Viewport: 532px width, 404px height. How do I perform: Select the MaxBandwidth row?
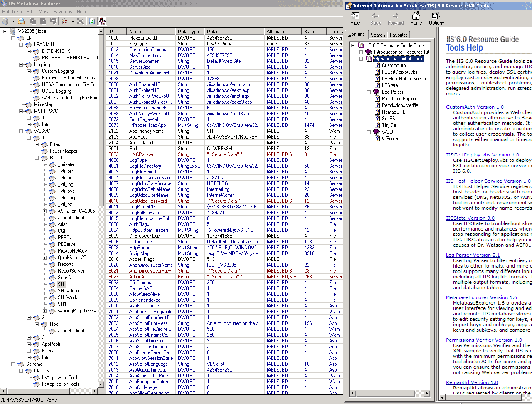coord(224,38)
